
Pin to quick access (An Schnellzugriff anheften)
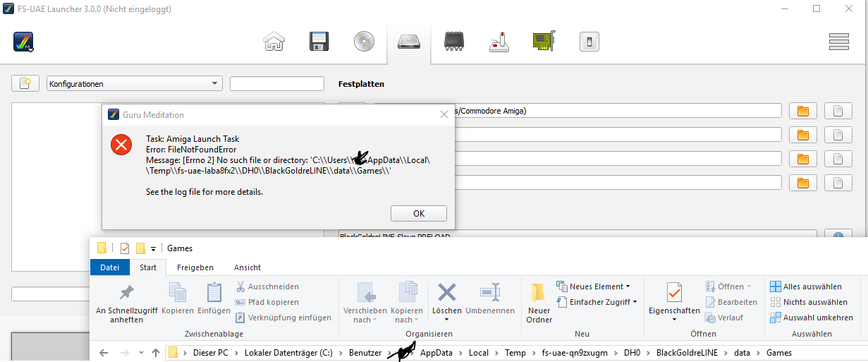[126, 303]
